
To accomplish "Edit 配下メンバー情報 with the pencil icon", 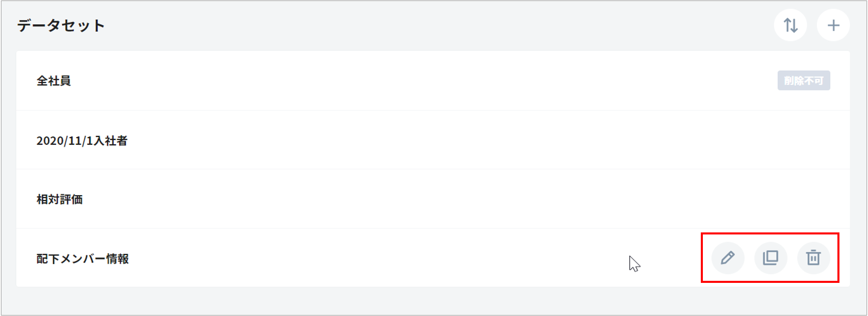I will (x=727, y=258).
